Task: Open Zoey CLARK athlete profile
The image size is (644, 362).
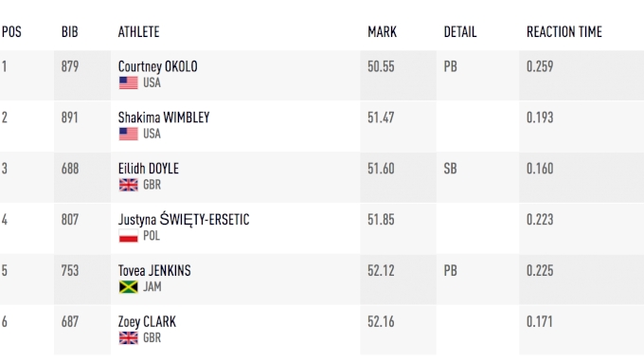Action: point(147,321)
